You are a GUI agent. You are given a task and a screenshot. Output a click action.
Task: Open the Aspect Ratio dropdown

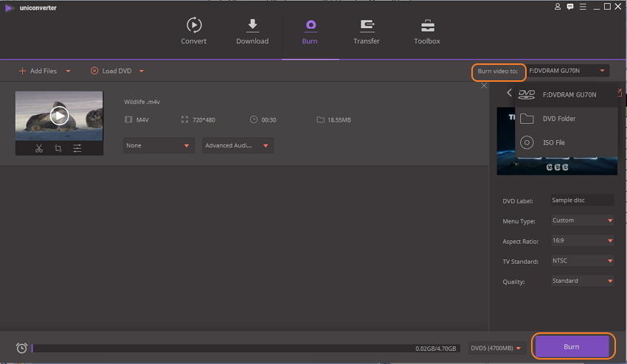(x=582, y=240)
